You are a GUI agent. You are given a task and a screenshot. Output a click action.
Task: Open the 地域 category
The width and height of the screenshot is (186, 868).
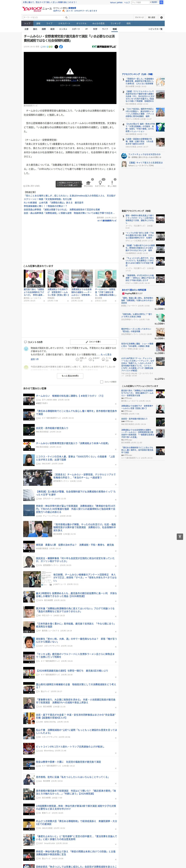tap(114, 29)
